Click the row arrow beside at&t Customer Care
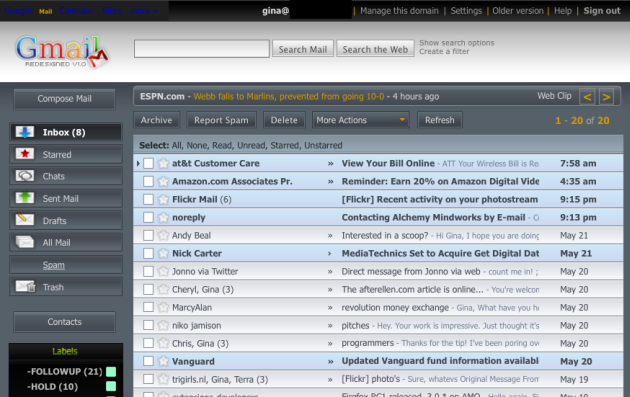The width and height of the screenshot is (630, 397). pyautogui.click(x=138, y=163)
